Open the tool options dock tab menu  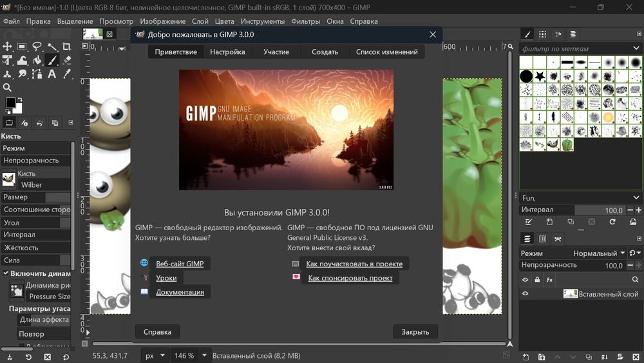(71, 123)
